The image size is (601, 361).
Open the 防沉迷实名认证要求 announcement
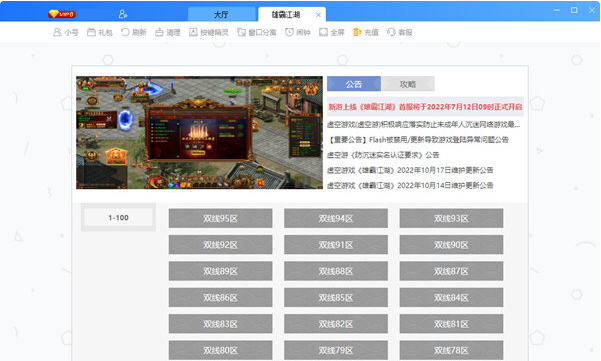click(x=383, y=155)
